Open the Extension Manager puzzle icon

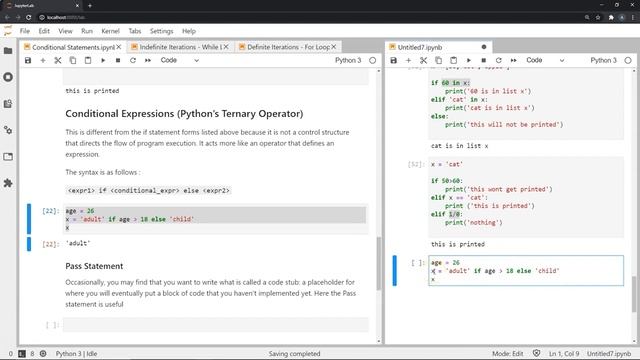click(x=8, y=183)
